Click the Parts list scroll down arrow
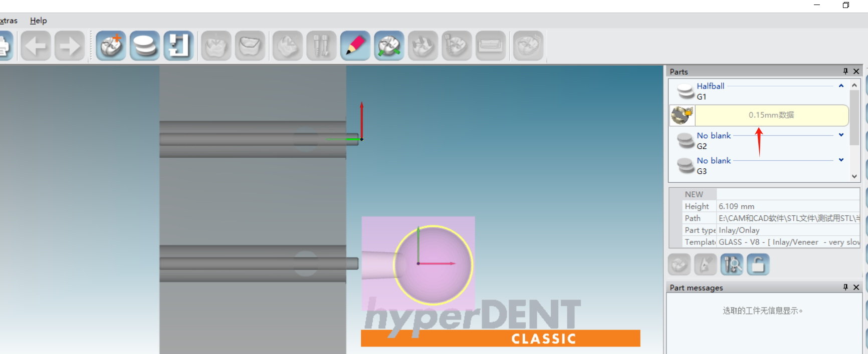 (x=854, y=176)
